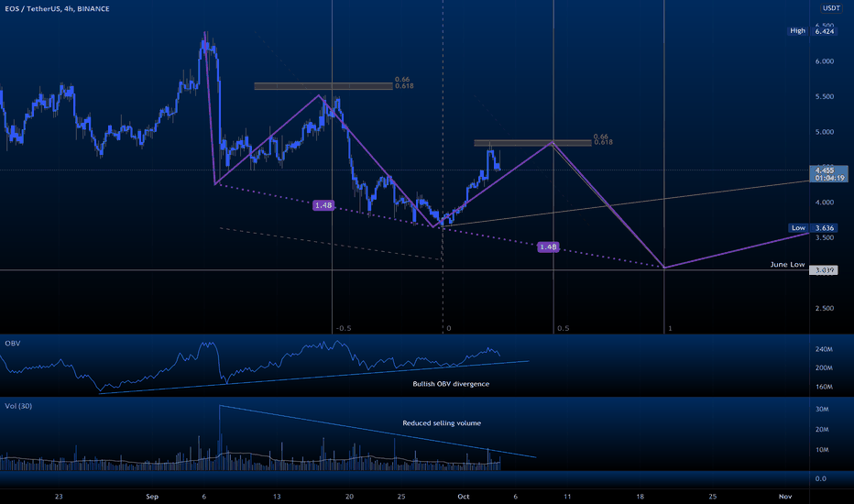The height and width of the screenshot is (504, 854).
Task: Click the 10M volume axis value
Action: point(822,450)
